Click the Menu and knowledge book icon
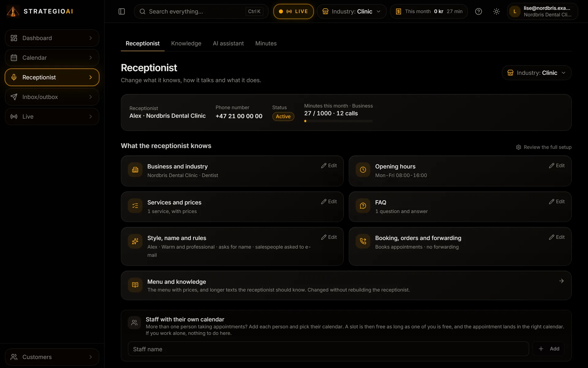The image size is (588, 368). [135, 285]
